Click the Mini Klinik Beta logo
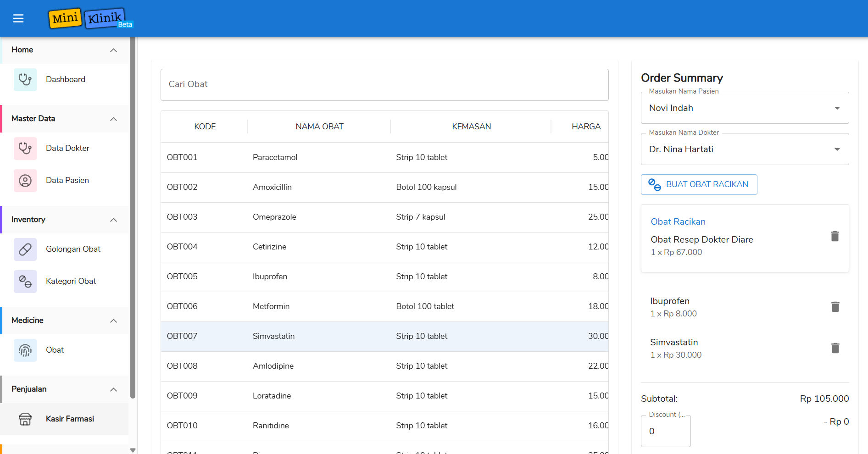The image size is (868, 454). pyautogui.click(x=91, y=18)
